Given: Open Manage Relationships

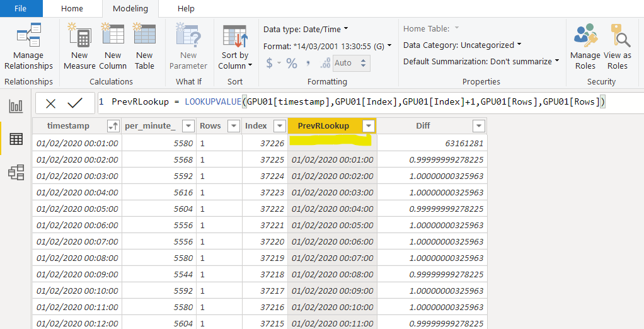Looking at the screenshot, I should pos(28,47).
